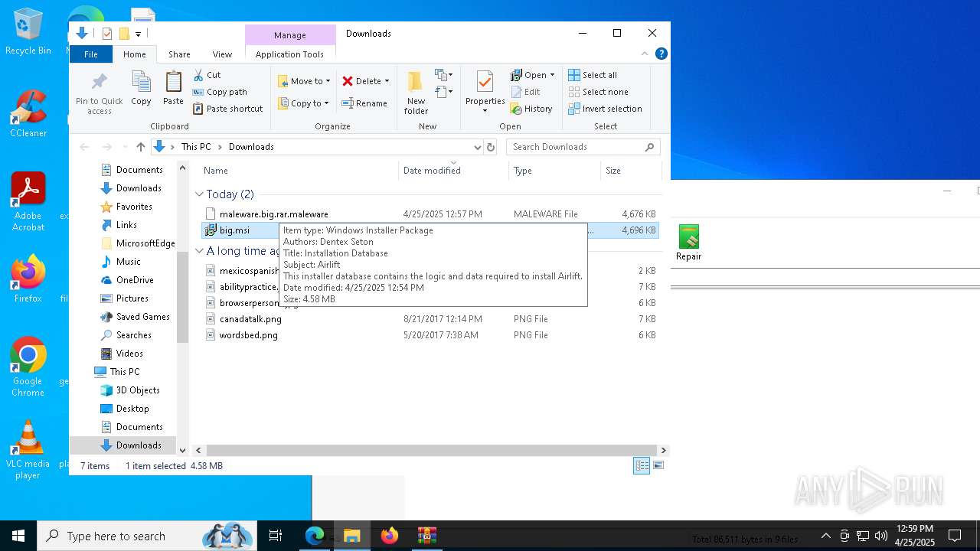Show file History

[x=531, y=109]
